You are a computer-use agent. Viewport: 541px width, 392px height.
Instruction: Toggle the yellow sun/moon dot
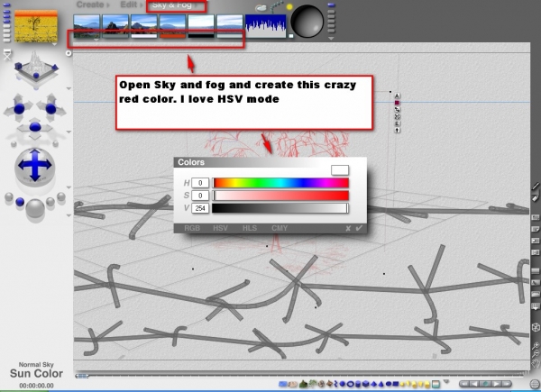click(x=289, y=6)
